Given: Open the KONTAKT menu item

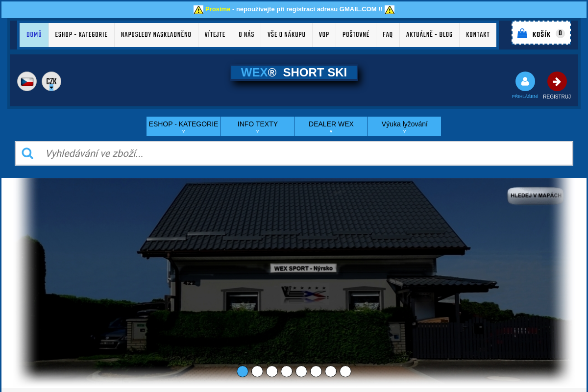Looking at the screenshot, I should (x=478, y=35).
